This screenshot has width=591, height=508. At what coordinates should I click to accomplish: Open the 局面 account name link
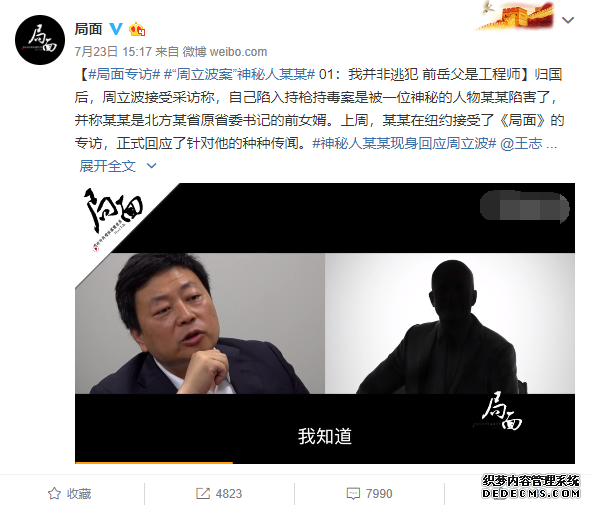click(x=89, y=29)
